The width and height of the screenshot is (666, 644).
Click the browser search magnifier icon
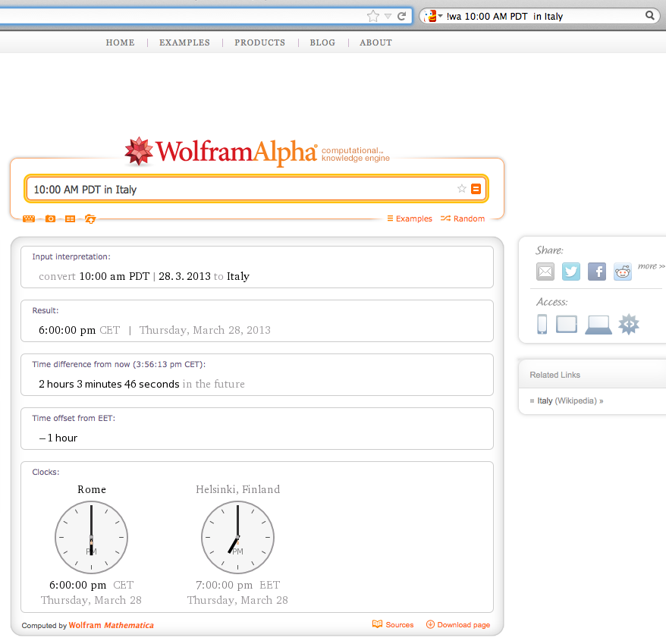[x=650, y=16]
